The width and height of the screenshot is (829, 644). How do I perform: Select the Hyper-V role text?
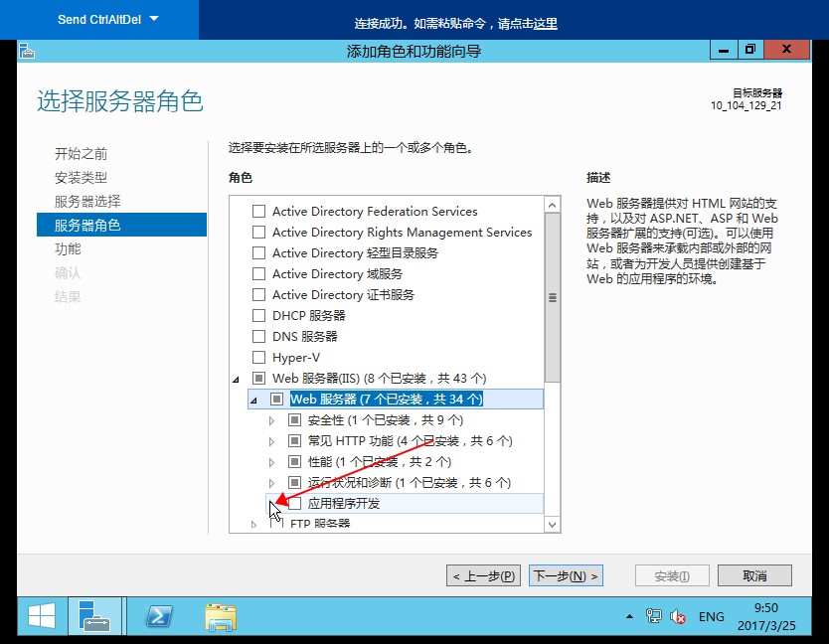click(x=296, y=358)
